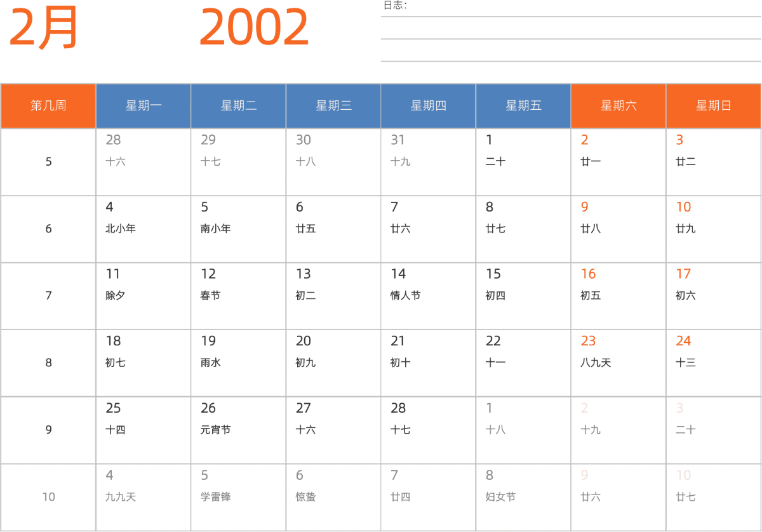Image resolution: width=762 pixels, height=532 pixels.
Task: Select February 20 labeled 初九
Action: (333, 363)
